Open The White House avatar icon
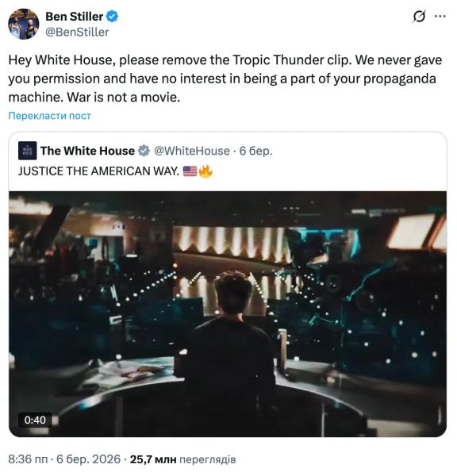The width and height of the screenshot is (457, 476). 27,151
